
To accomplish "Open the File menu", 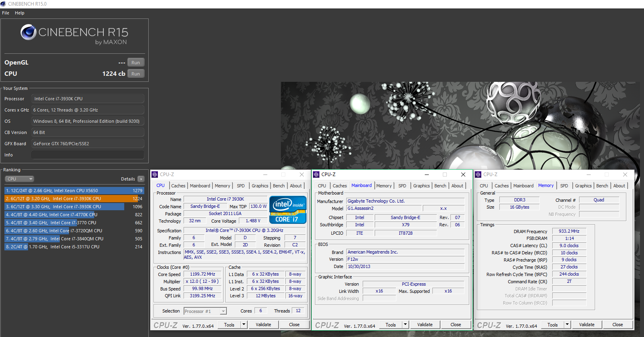I will (6, 13).
